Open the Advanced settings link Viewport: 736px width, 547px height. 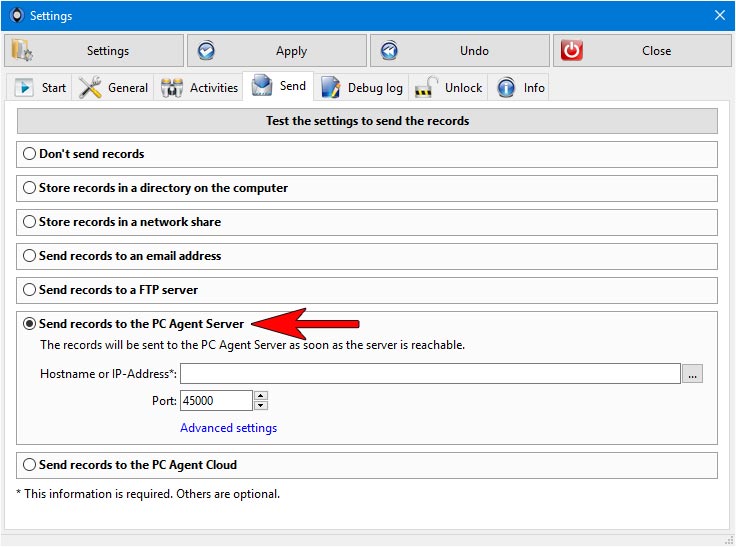coord(228,428)
